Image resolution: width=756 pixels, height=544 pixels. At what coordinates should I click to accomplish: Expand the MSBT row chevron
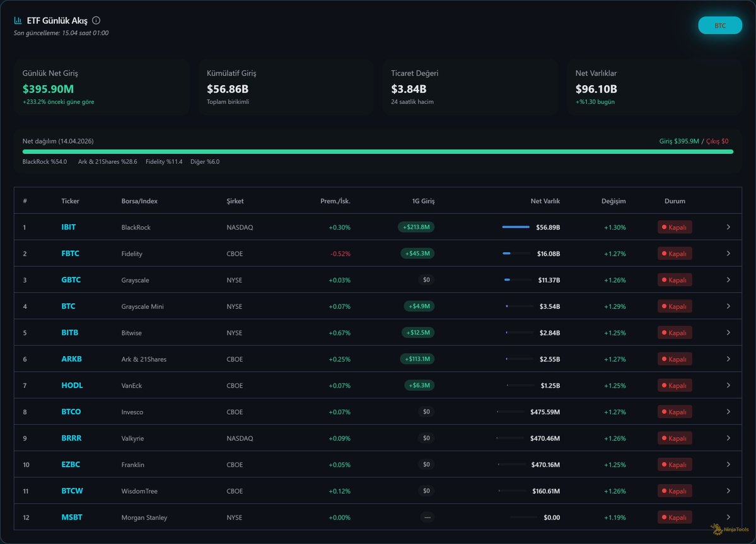728,517
